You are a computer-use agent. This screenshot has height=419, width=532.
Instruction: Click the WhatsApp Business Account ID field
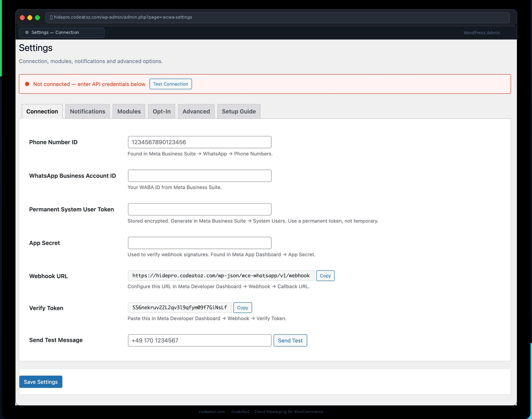coord(199,176)
